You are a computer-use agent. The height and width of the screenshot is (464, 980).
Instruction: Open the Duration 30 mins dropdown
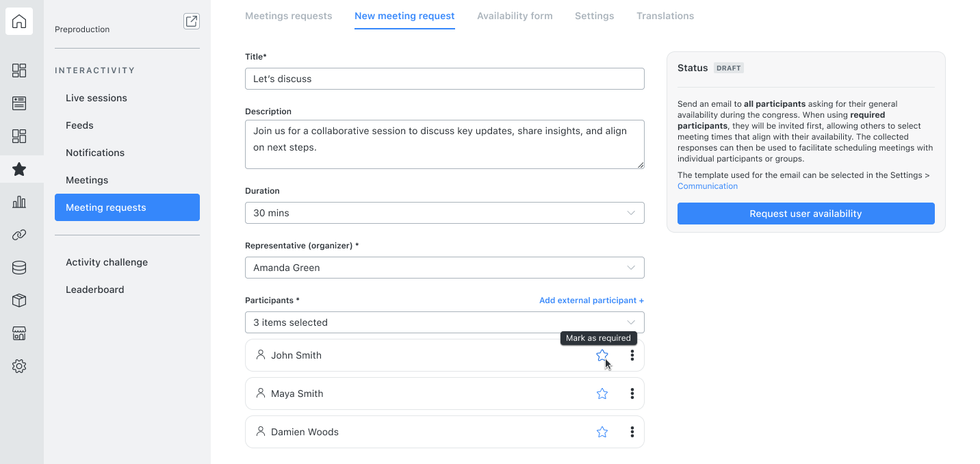tap(445, 213)
